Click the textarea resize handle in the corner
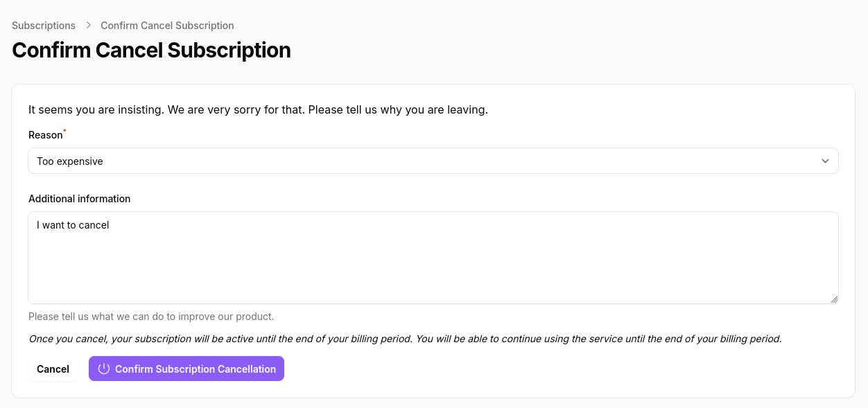Image resolution: width=868 pixels, height=408 pixels. coord(833,299)
